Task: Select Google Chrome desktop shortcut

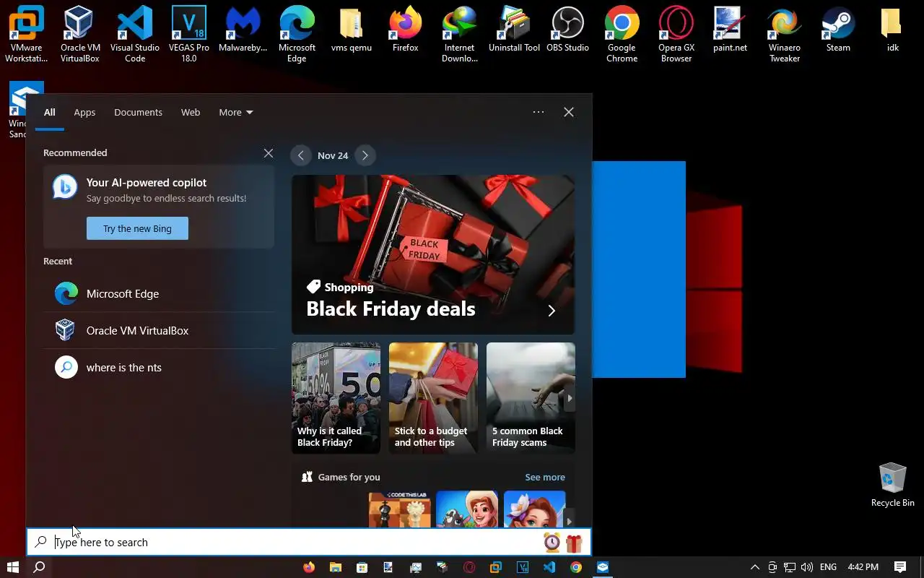Action: tap(622, 33)
